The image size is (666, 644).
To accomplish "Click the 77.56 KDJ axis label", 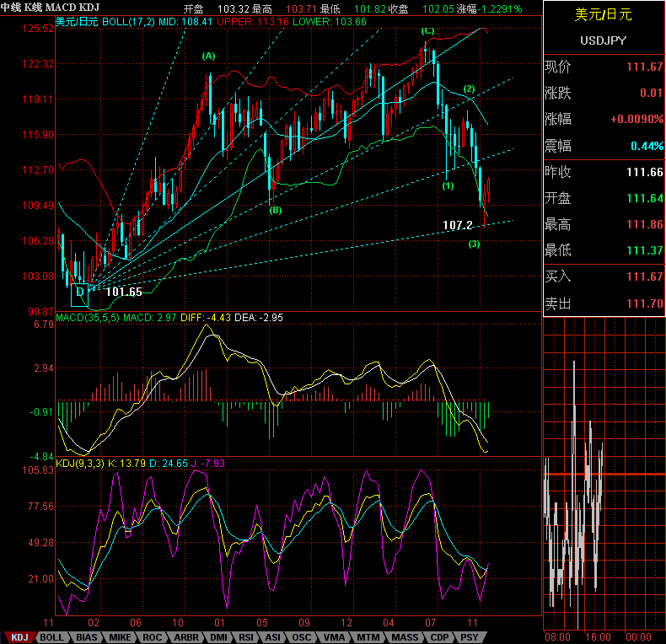I will click(x=40, y=507).
